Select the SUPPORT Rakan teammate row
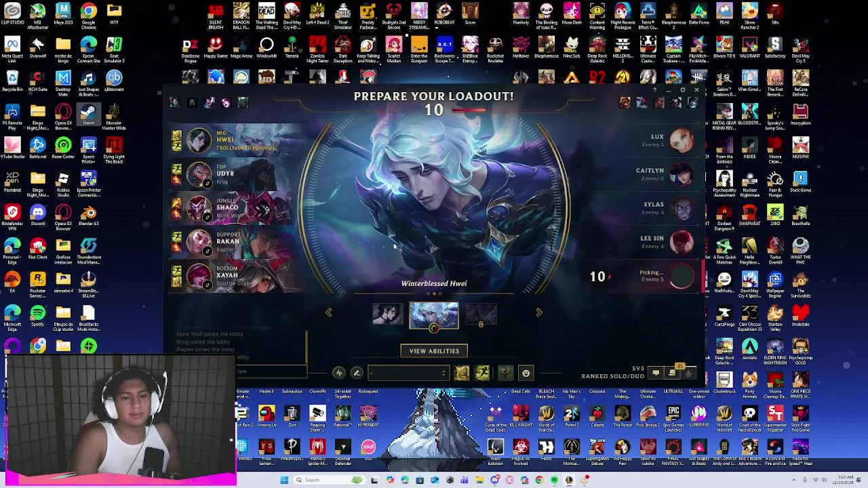Image resolution: width=868 pixels, height=488 pixels. (x=234, y=242)
